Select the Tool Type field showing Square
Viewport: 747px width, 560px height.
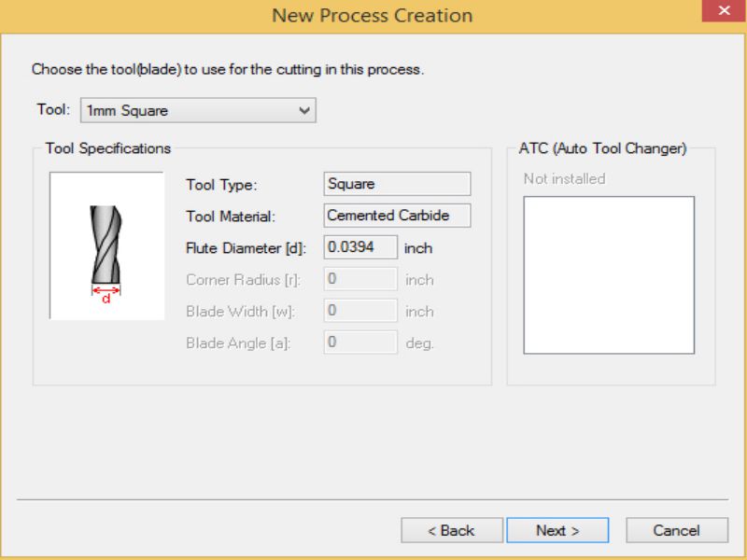point(397,184)
